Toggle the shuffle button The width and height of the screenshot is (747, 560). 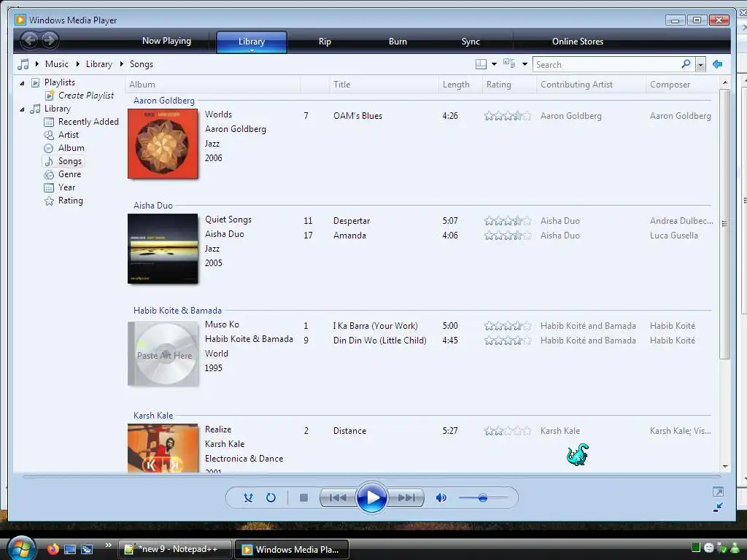point(248,497)
